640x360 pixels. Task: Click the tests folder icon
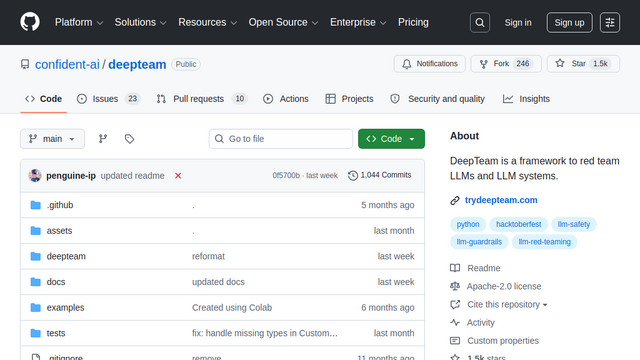(x=36, y=333)
